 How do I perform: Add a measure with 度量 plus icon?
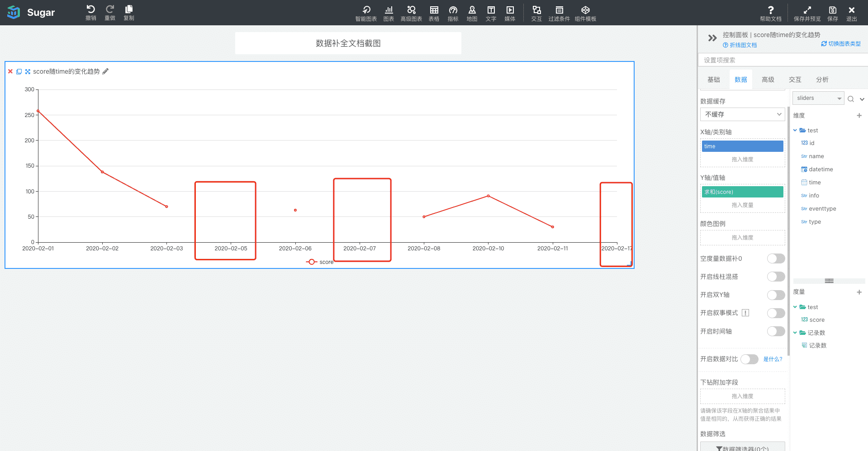tap(859, 292)
